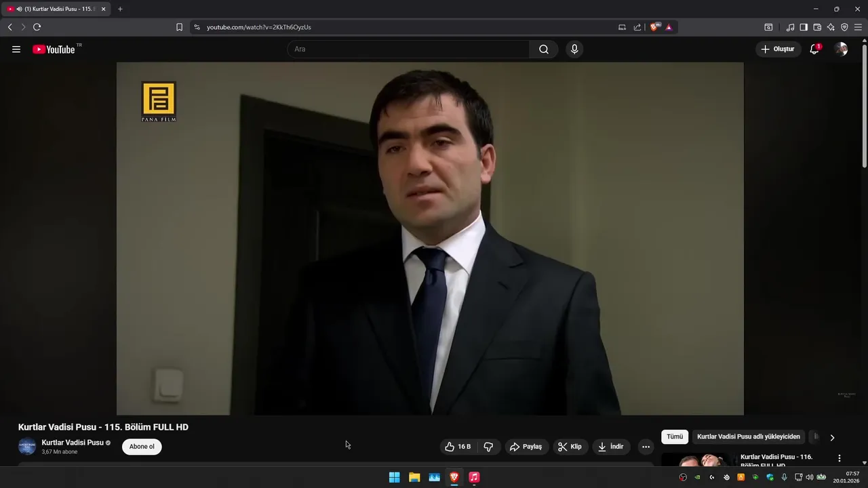Click the search magnifier button

tap(544, 49)
